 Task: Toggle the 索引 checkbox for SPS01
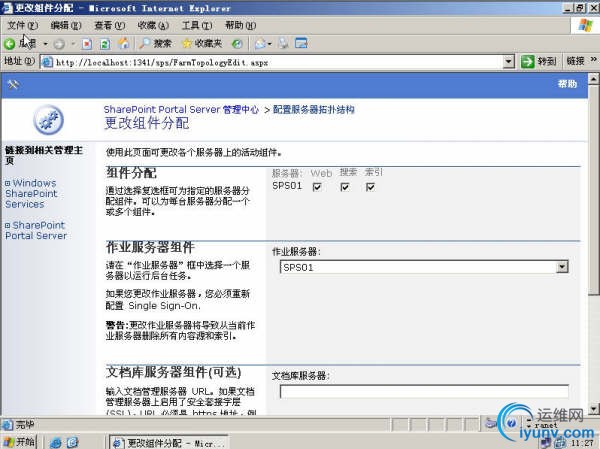370,187
